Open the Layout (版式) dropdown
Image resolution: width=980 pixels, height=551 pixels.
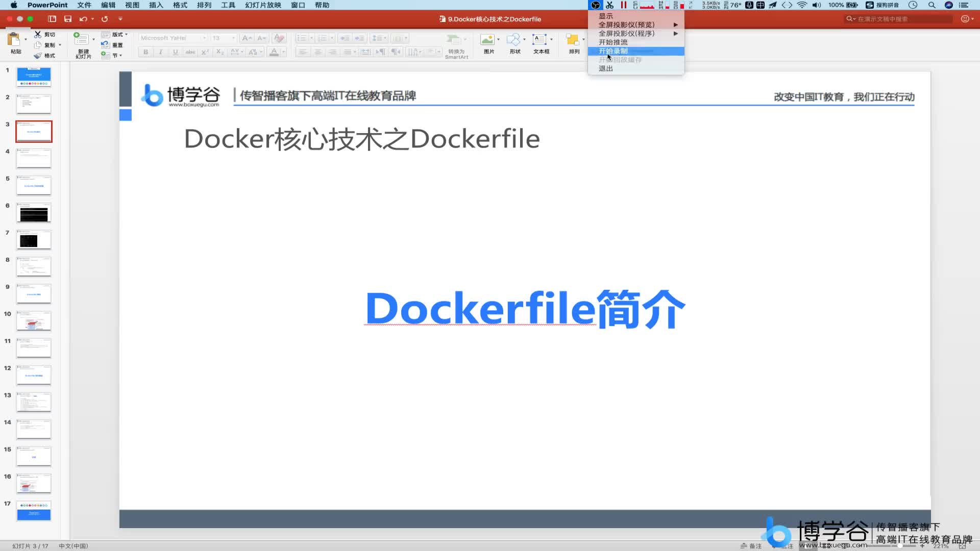tap(115, 34)
